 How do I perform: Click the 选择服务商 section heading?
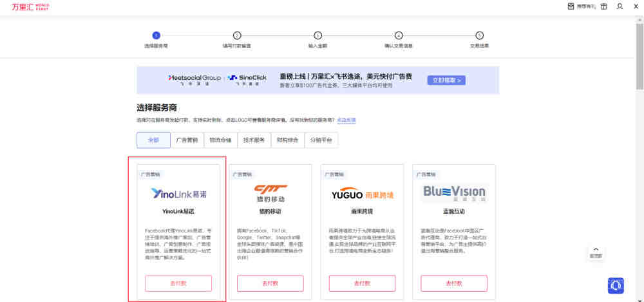[x=156, y=108]
